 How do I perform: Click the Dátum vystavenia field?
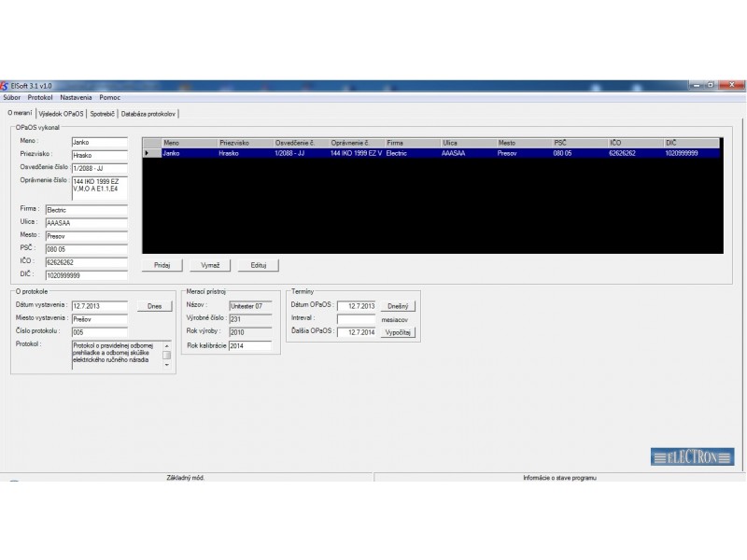pyautogui.click(x=100, y=306)
